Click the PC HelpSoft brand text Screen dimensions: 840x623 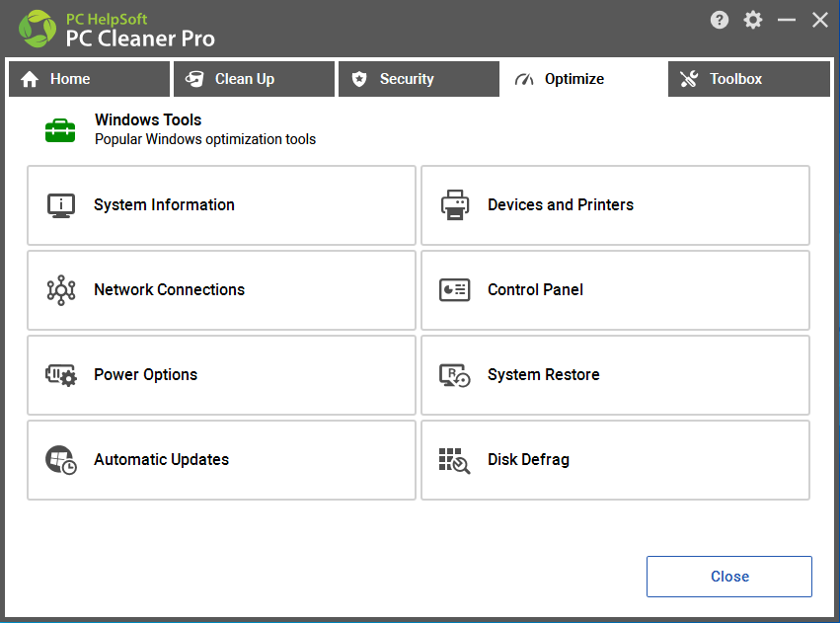click(107, 20)
